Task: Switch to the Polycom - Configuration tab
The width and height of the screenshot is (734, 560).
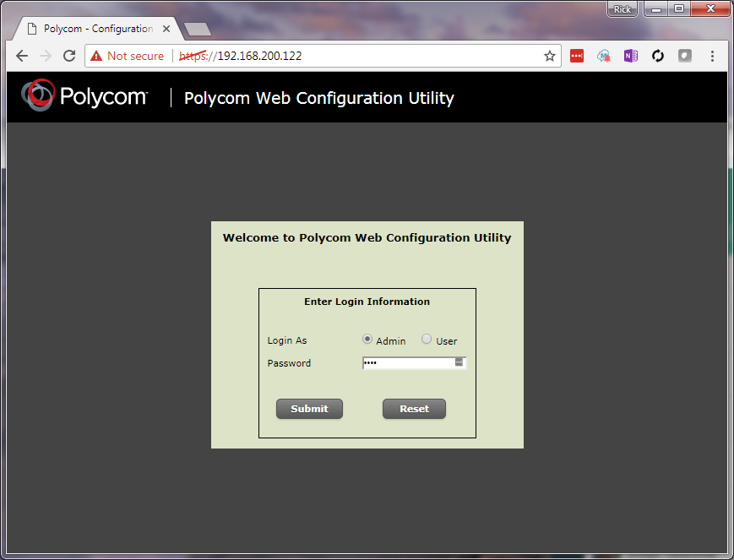Action: 98,29
